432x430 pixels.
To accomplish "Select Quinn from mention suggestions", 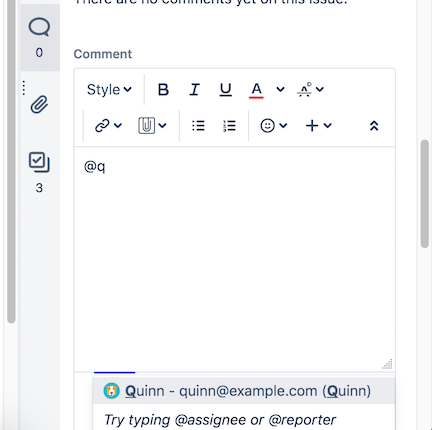I will tap(244, 391).
